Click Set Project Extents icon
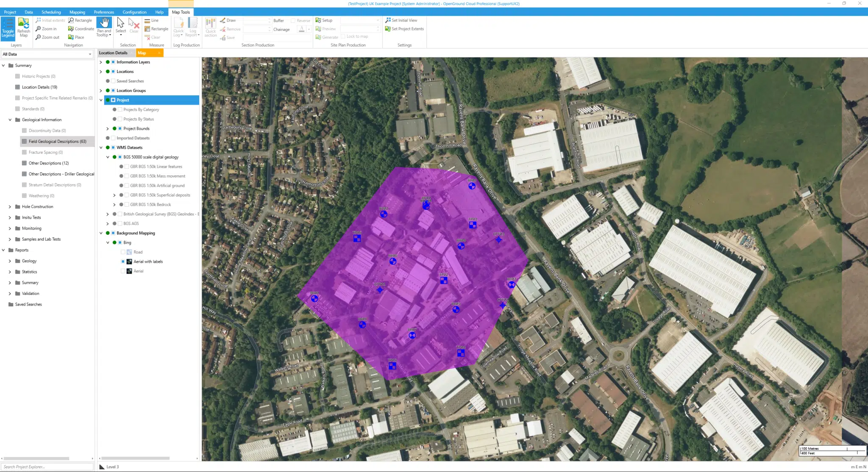Viewport: 868px width, 472px height. [388, 29]
